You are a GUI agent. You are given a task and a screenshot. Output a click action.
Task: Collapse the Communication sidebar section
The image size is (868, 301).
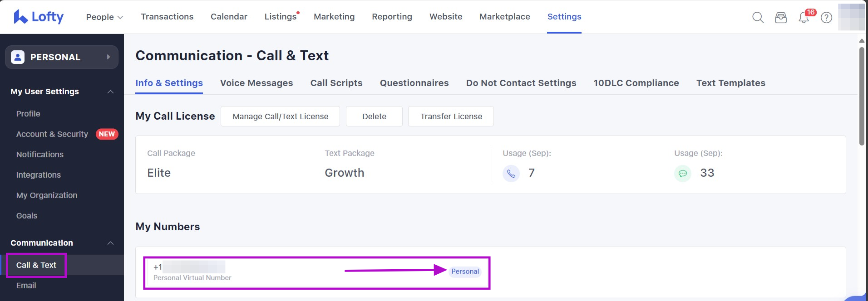point(110,243)
